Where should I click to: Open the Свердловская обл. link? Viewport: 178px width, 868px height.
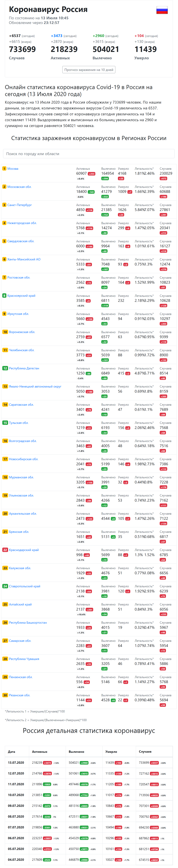21,241
